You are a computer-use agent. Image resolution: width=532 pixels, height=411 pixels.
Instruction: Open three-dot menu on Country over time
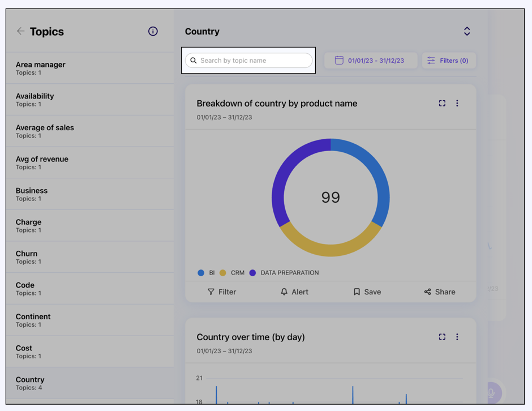457,337
